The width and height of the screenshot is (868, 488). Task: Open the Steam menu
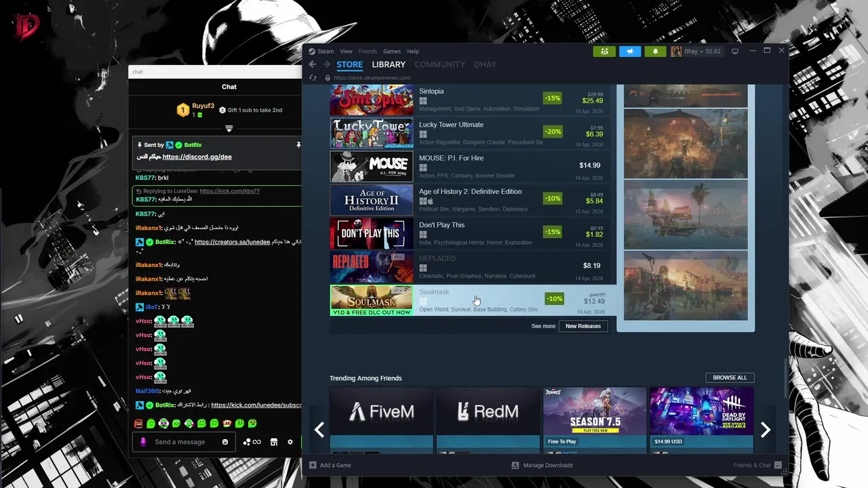tap(325, 52)
